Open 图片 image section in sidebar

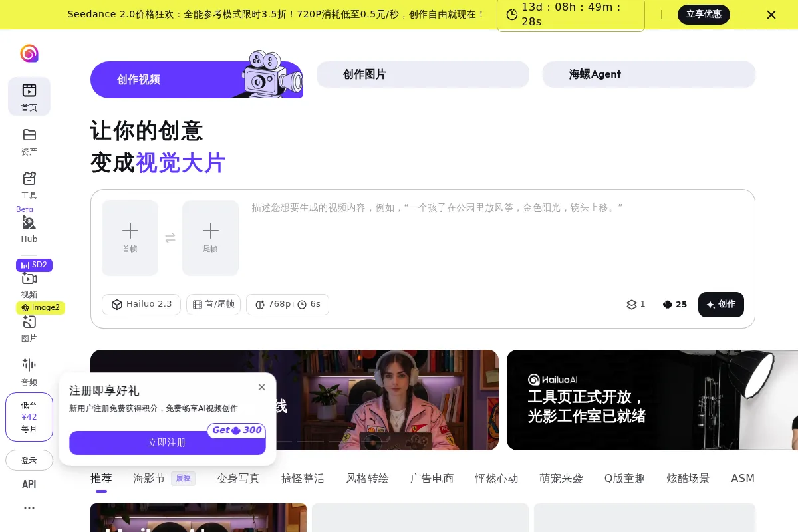point(29,329)
